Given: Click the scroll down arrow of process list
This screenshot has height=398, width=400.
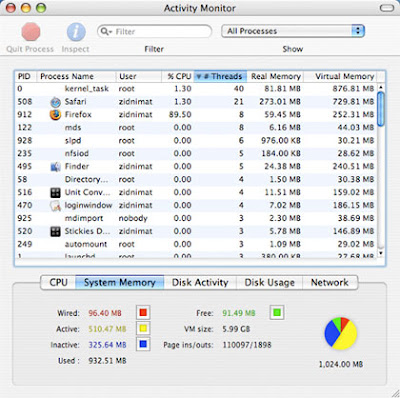Looking at the screenshot, I should (381, 253).
